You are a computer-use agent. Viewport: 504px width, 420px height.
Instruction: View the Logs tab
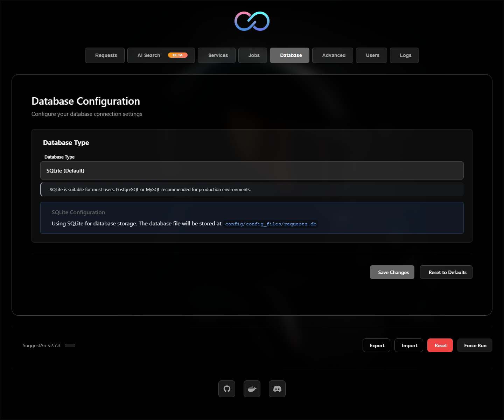[x=404, y=55]
